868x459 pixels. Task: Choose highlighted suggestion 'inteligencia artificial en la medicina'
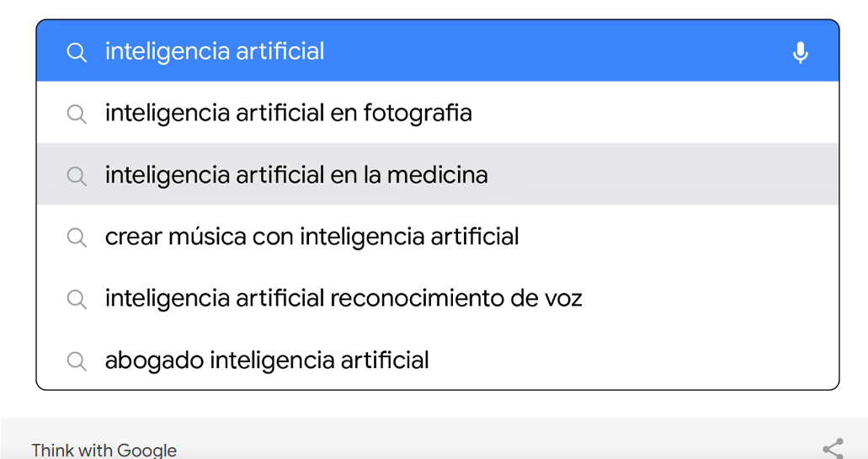[x=296, y=175]
